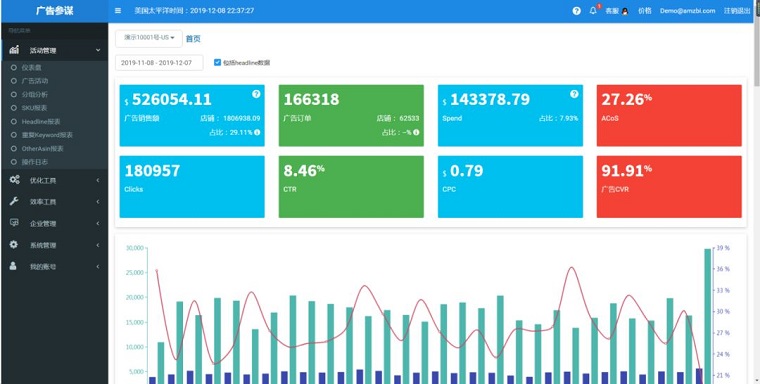Toggle the hamburger sidebar menu icon

coord(118,11)
